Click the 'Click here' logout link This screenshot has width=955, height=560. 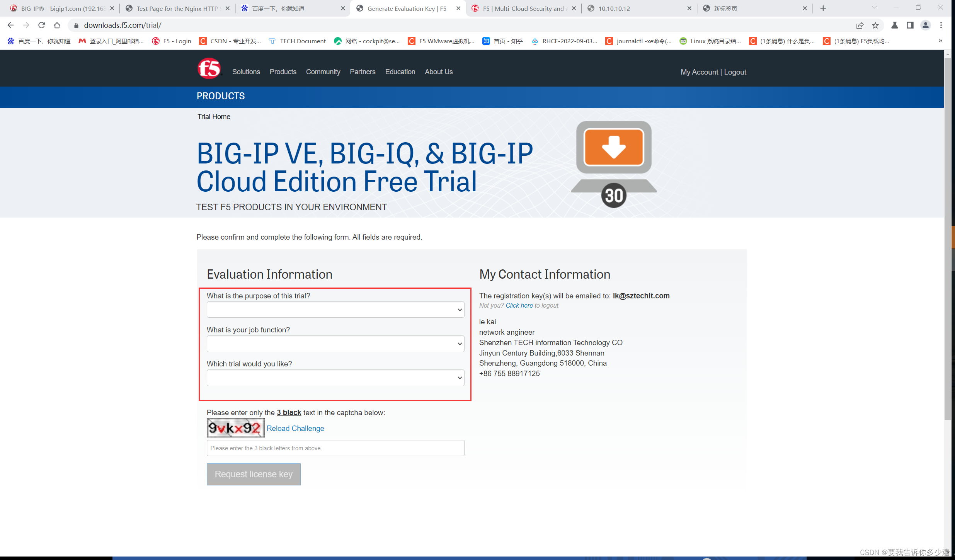[x=519, y=306]
